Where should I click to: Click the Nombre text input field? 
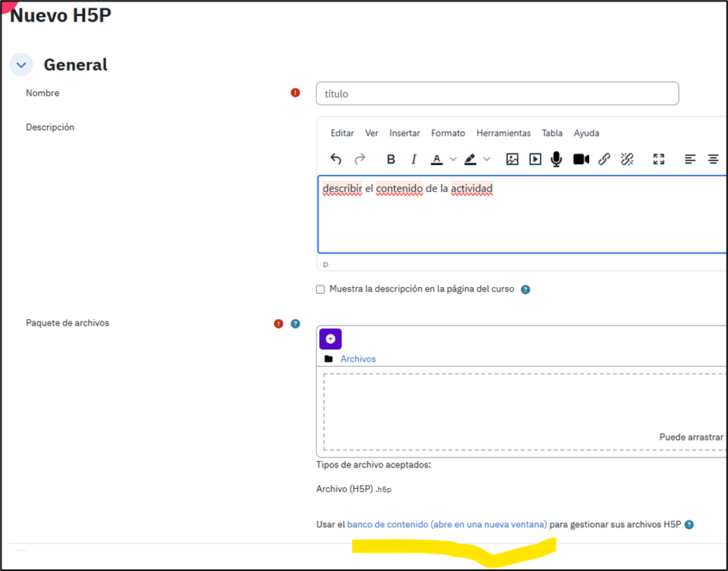pos(497,94)
